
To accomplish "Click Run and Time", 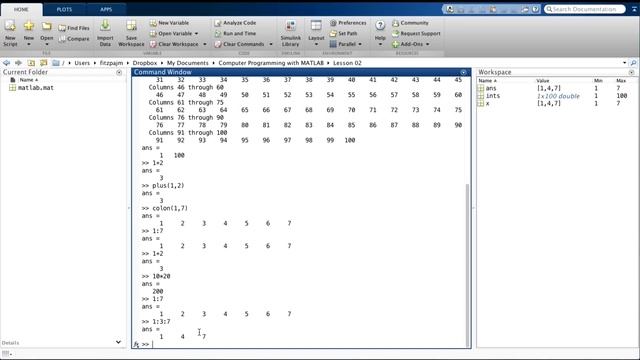I will point(235,33).
